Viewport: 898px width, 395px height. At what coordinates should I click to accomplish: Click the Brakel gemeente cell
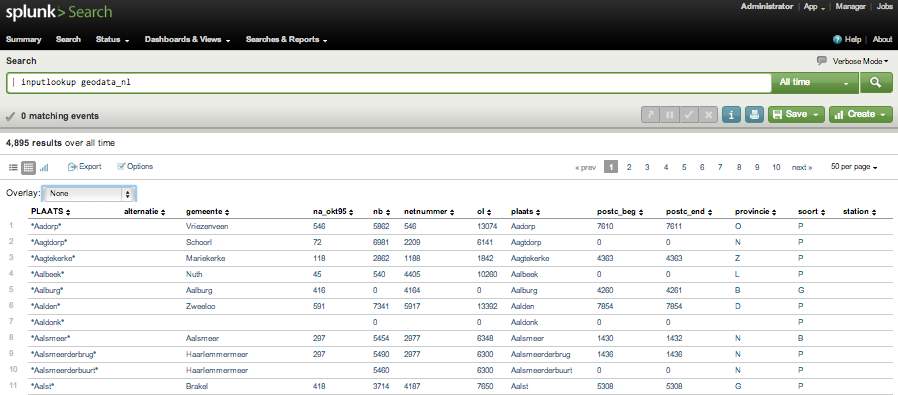(198, 386)
